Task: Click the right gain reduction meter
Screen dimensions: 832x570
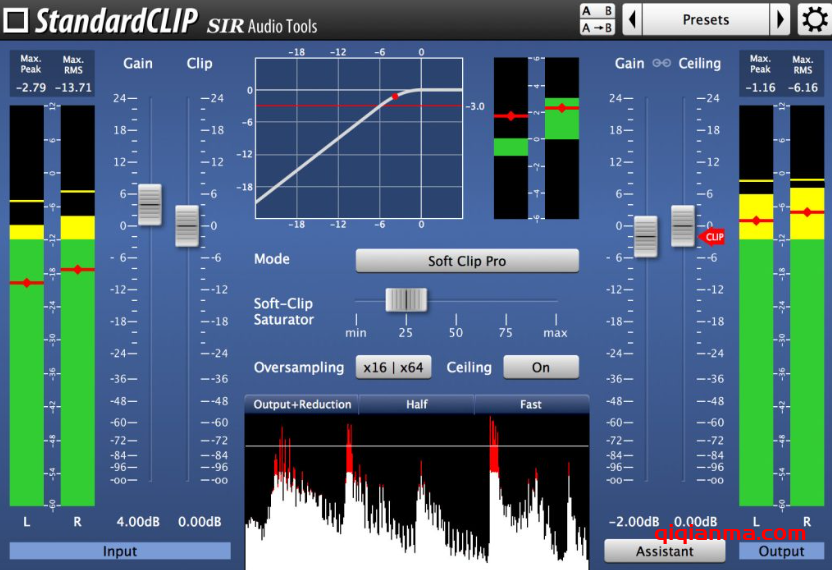Action: click(x=561, y=138)
